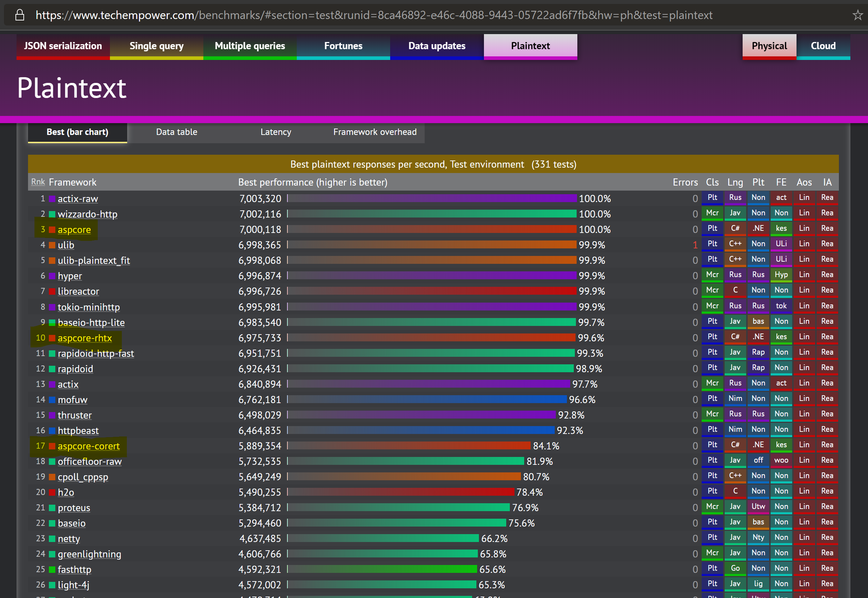
Task: Open the Fortunes test tab
Action: click(x=343, y=46)
